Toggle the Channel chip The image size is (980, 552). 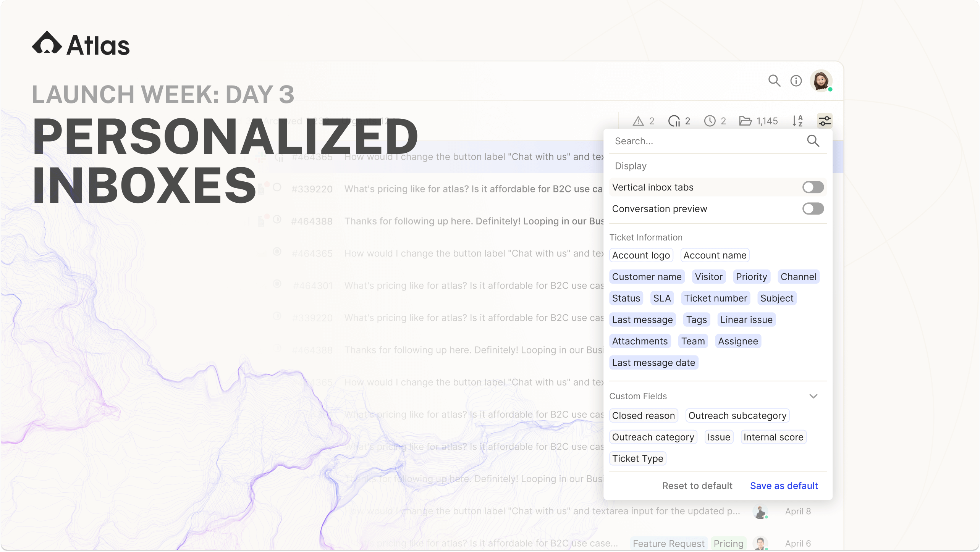coord(798,277)
